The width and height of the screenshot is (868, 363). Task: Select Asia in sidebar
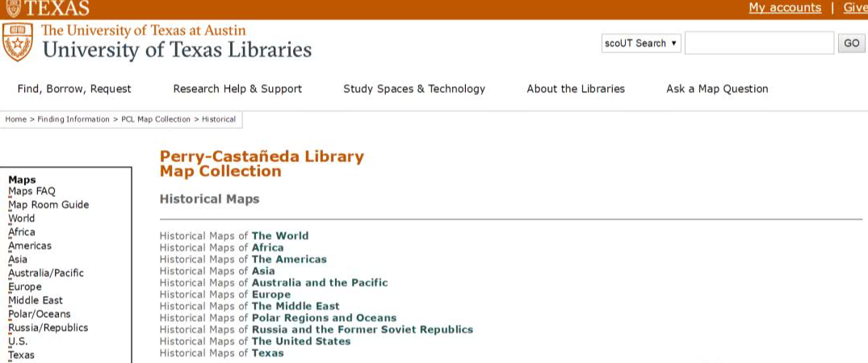click(x=18, y=259)
